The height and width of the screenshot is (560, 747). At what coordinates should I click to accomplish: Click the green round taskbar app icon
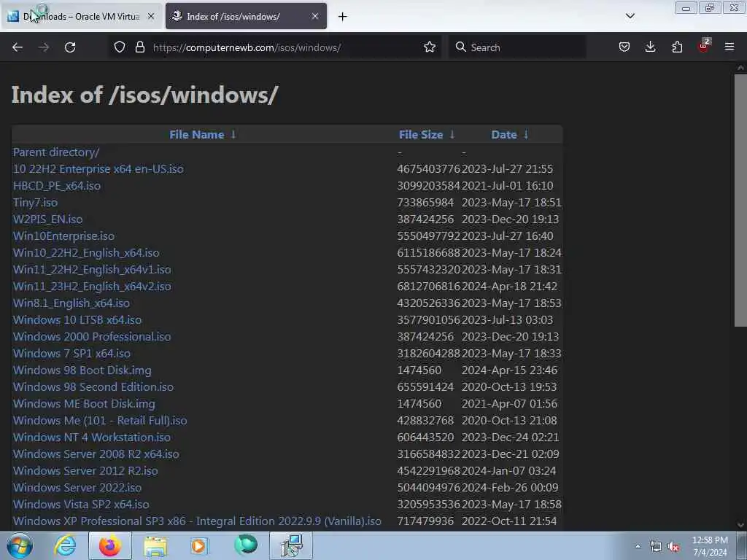pyautogui.click(x=246, y=545)
